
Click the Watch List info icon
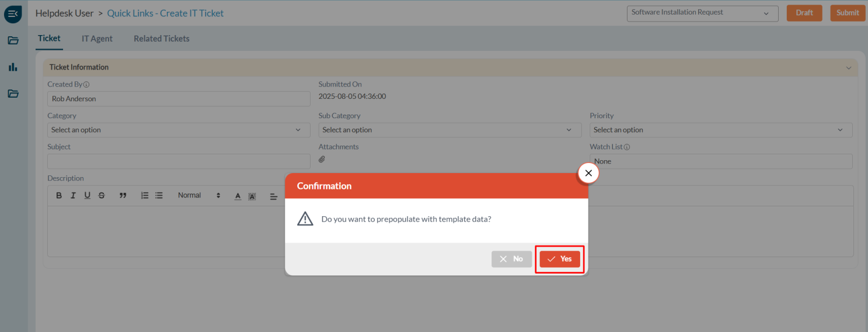(627, 147)
